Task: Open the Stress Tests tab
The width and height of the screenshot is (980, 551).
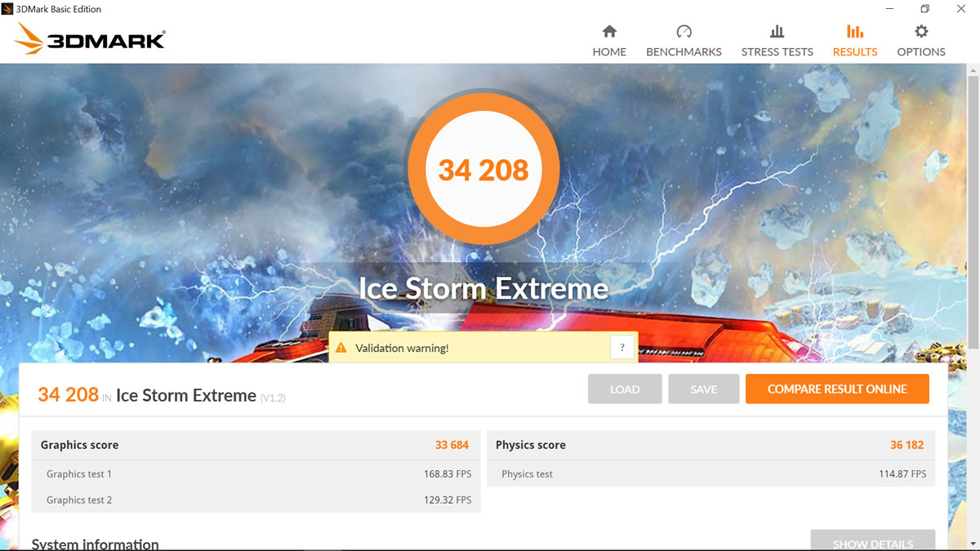Action: coord(777,41)
